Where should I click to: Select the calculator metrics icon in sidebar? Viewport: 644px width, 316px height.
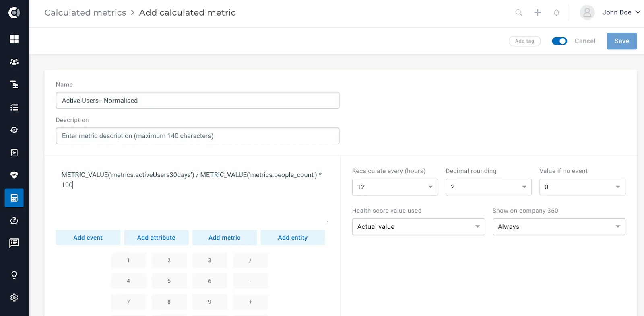pyautogui.click(x=14, y=198)
